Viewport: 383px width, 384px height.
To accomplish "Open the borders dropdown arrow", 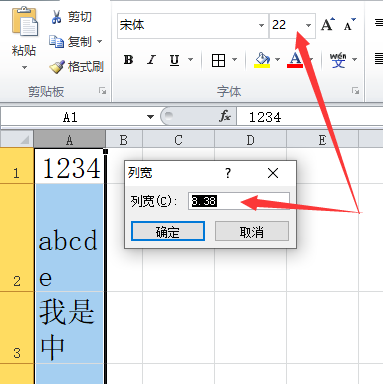I will (x=234, y=60).
